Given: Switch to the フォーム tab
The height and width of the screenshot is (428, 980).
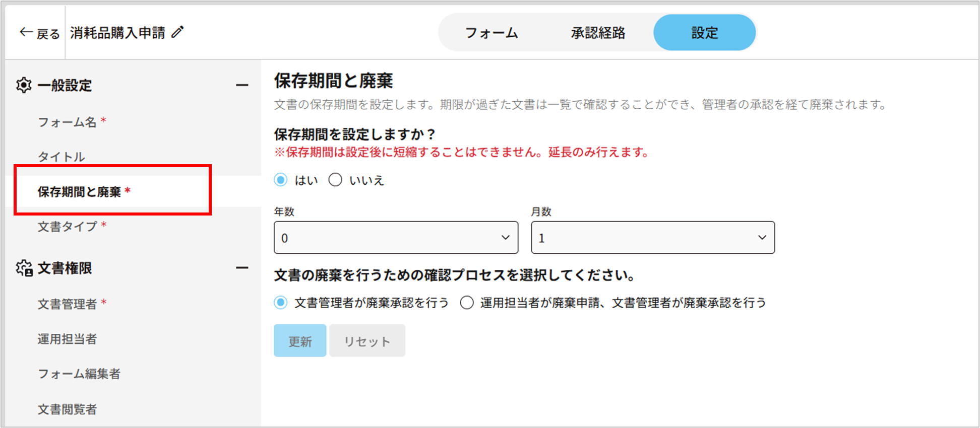Looking at the screenshot, I should click(492, 33).
